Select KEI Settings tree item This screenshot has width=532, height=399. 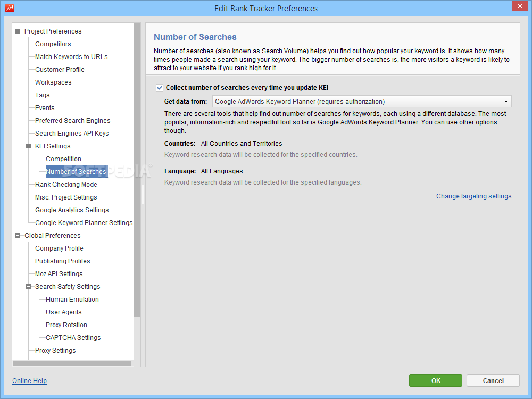pyautogui.click(x=53, y=146)
